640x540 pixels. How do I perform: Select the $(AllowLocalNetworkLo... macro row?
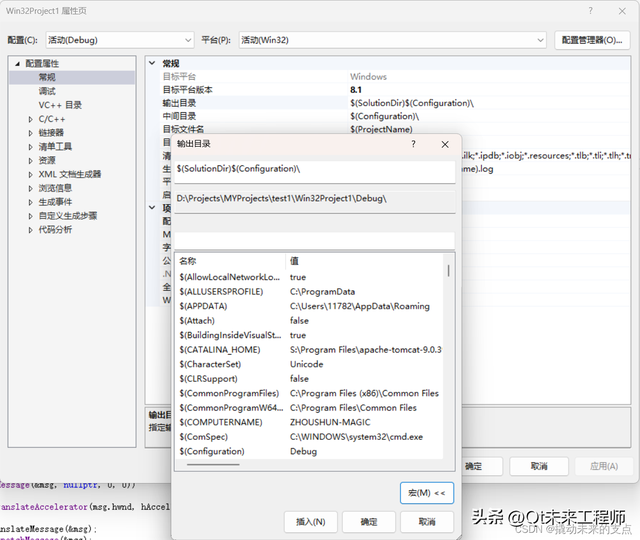click(310, 277)
